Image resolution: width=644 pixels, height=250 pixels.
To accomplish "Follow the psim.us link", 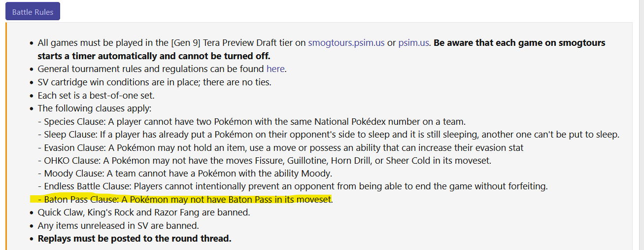I will 414,43.
